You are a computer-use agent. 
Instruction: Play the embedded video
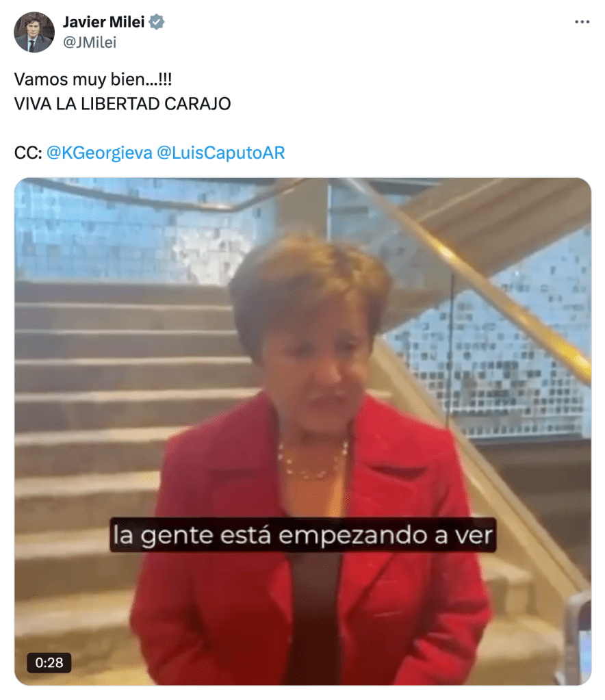[x=302, y=431]
